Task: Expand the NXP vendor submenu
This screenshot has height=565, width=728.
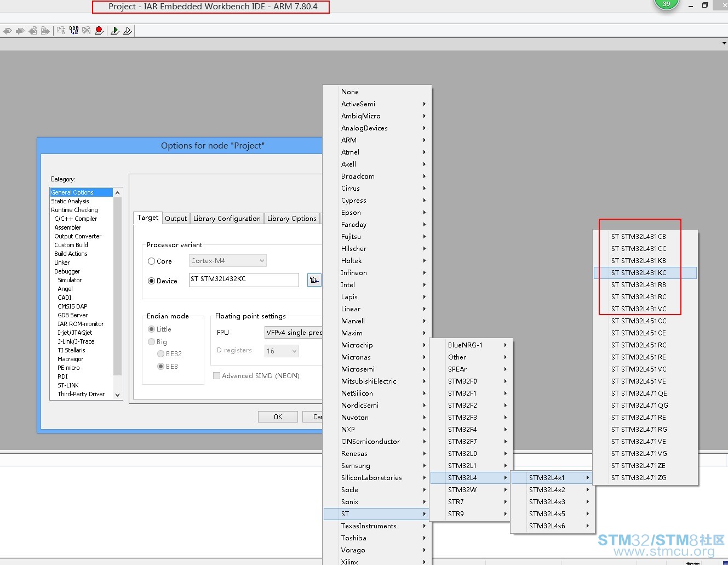Action: (x=377, y=430)
